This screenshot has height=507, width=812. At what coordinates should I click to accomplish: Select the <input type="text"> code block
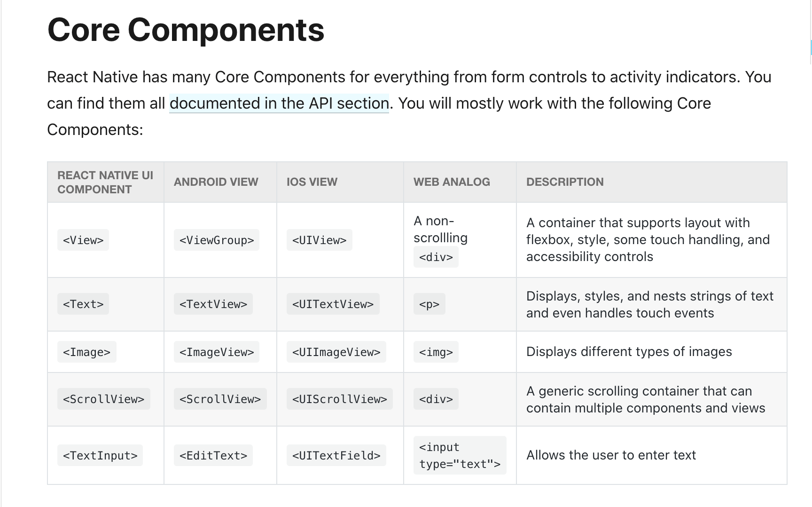pyautogui.click(x=460, y=455)
